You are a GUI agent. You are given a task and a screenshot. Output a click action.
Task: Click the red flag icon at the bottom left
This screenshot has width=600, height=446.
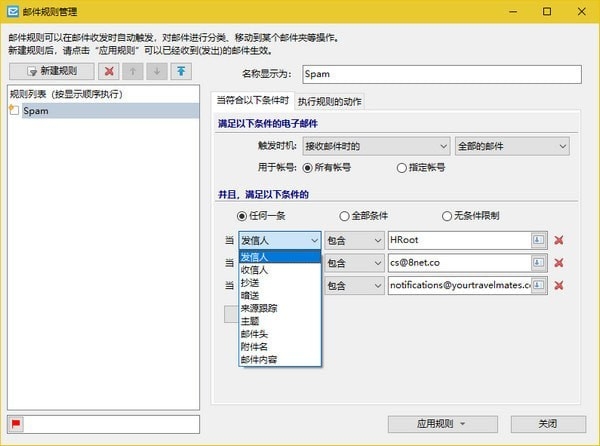pos(16,424)
